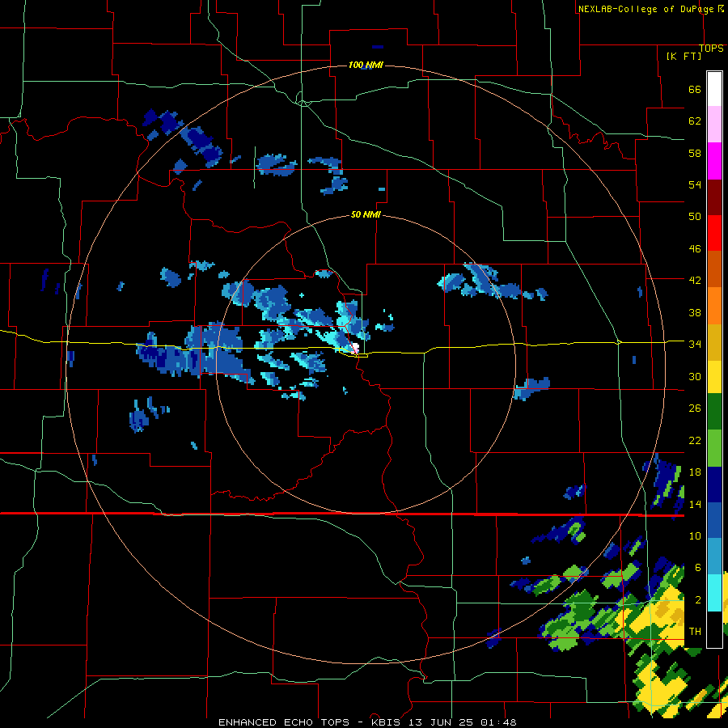Click the 54 value on the legend
Screen dimensions: 728x728
[695, 185]
